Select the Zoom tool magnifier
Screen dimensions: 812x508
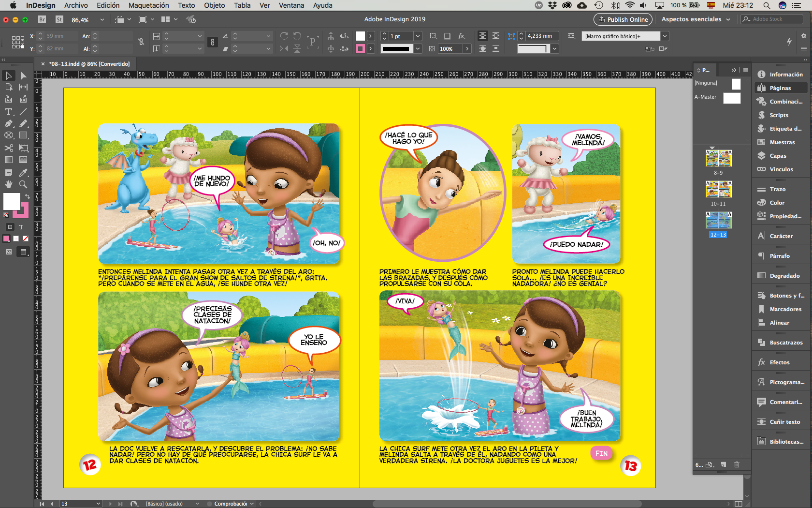[x=23, y=184]
